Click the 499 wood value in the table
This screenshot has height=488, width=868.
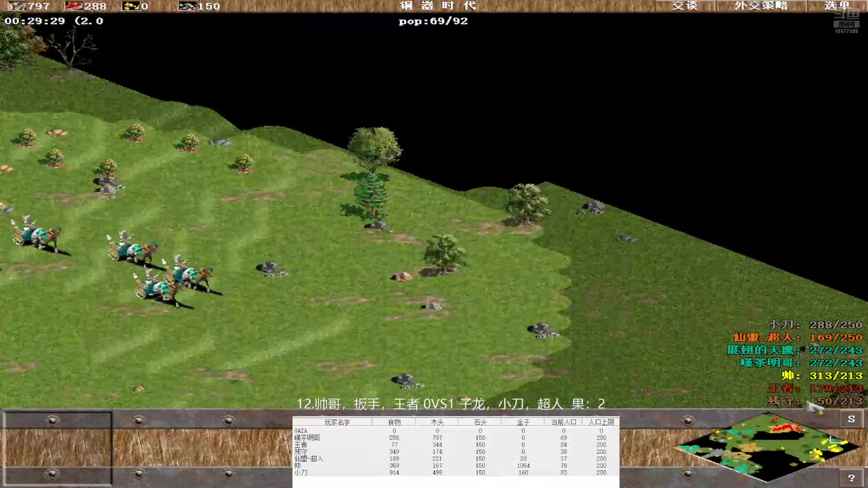437,472
